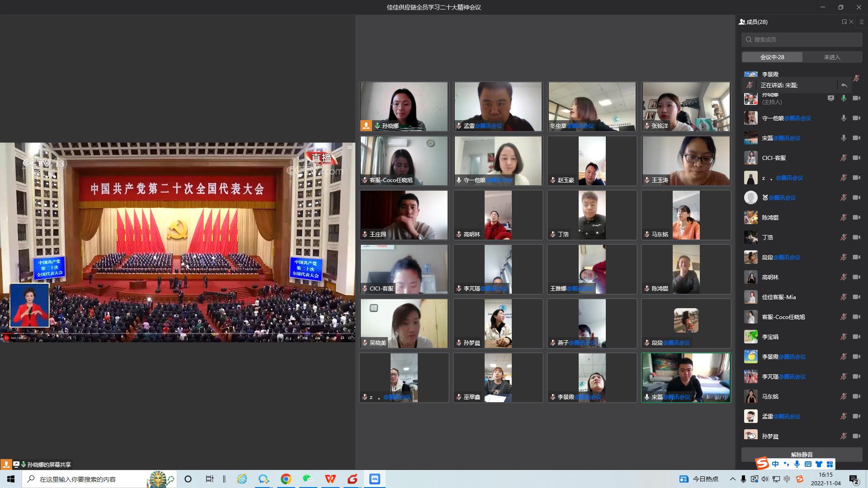This screenshot has width=868, height=488.
Task: Search members input field
Action: (x=802, y=40)
